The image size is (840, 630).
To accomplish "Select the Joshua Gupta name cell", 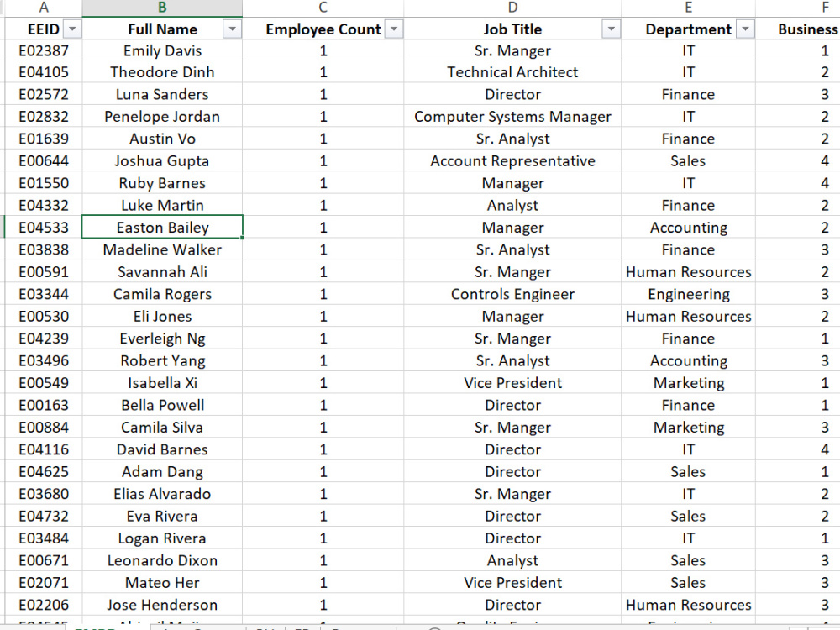I will coord(162,160).
